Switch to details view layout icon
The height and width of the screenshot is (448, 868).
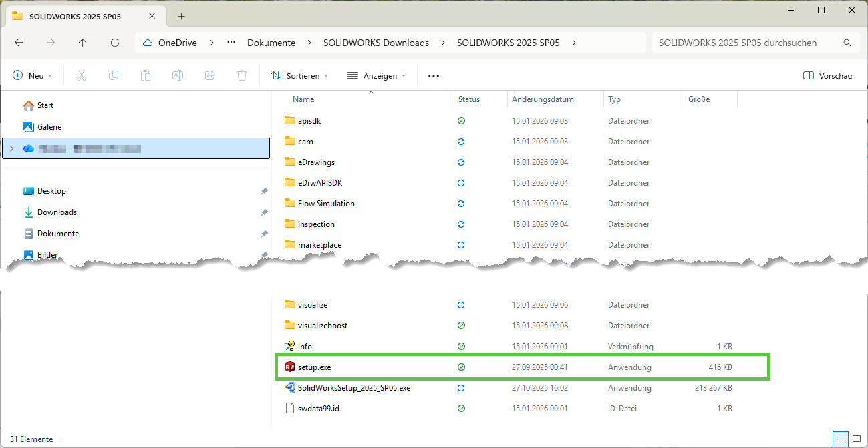point(840,439)
